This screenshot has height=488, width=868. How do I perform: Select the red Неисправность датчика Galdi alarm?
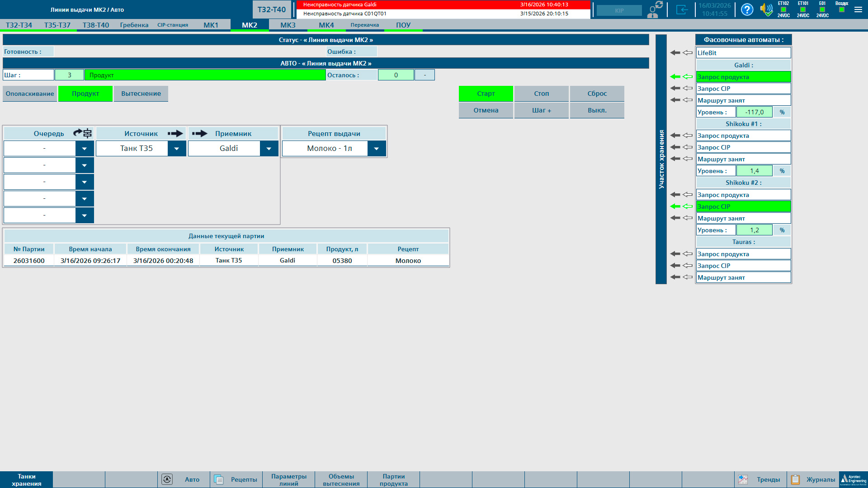coord(443,5)
